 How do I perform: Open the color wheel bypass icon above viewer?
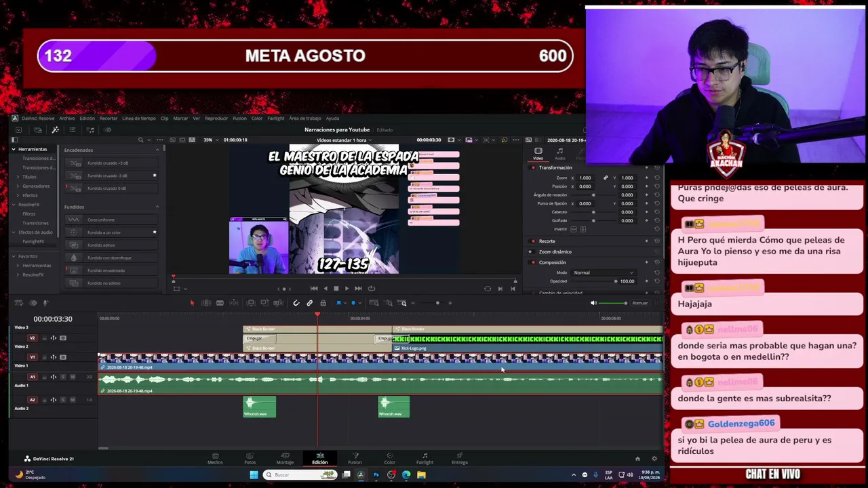(x=504, y=140)
